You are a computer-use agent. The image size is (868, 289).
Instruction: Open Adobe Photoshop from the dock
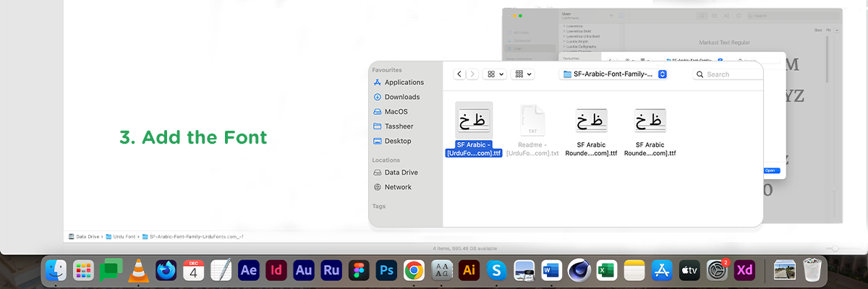pyautogui.click(x=386, y=271)
